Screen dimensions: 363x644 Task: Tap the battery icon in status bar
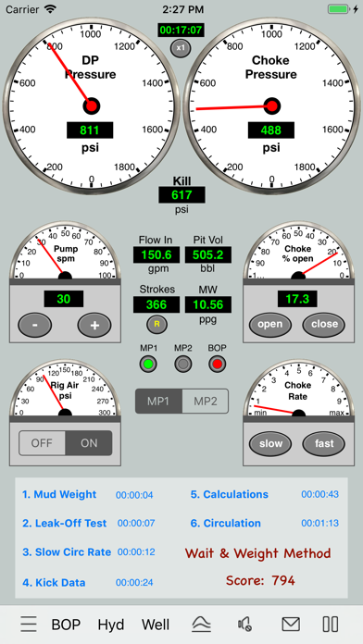point(339,9)
